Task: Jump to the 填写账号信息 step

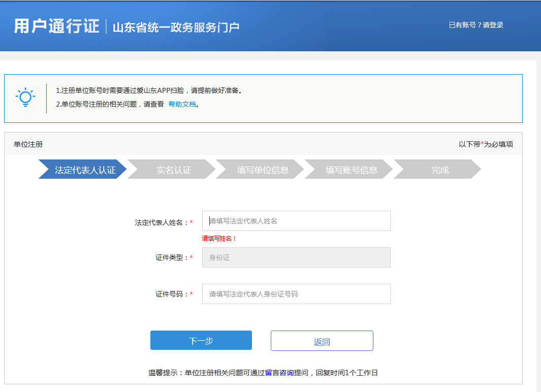Action: point(351,170)
